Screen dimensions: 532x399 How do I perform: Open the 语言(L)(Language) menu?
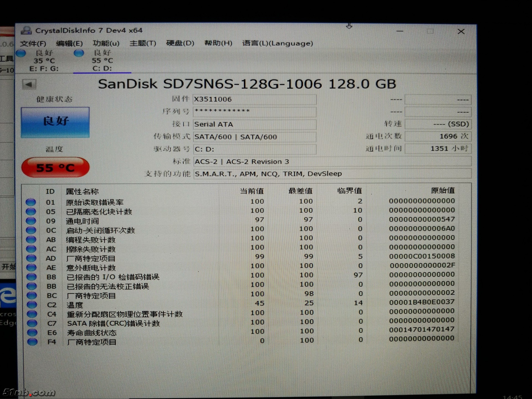277,44
